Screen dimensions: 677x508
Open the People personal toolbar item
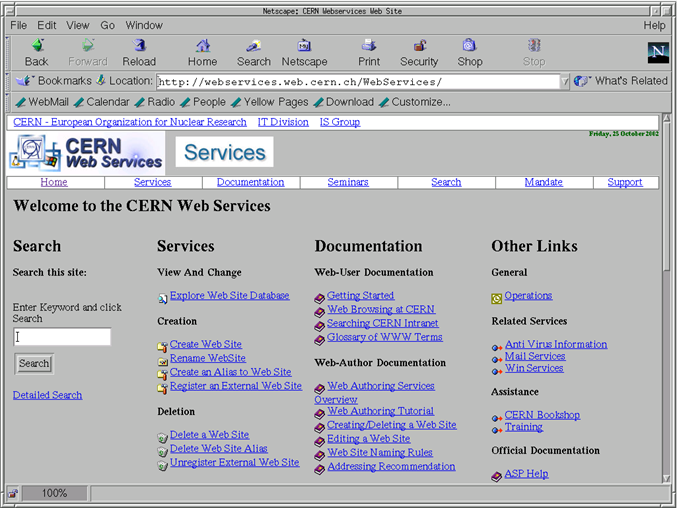click(203, 102)
